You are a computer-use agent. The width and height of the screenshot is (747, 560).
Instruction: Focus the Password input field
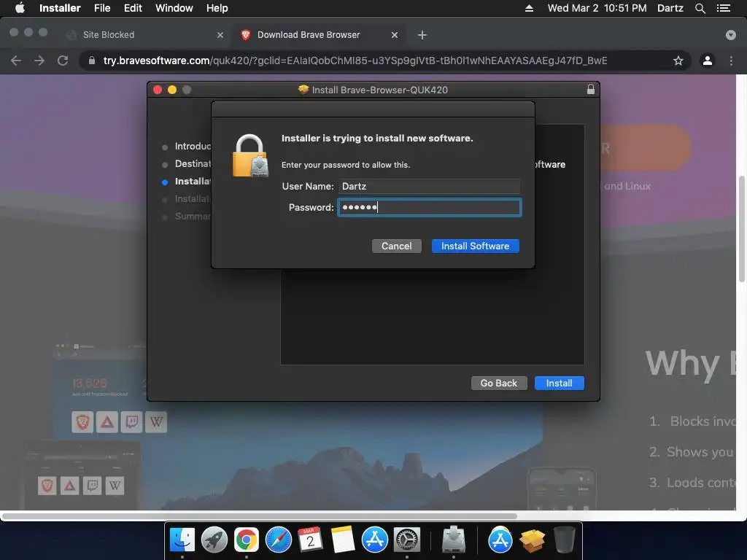[x=429, y=208]
